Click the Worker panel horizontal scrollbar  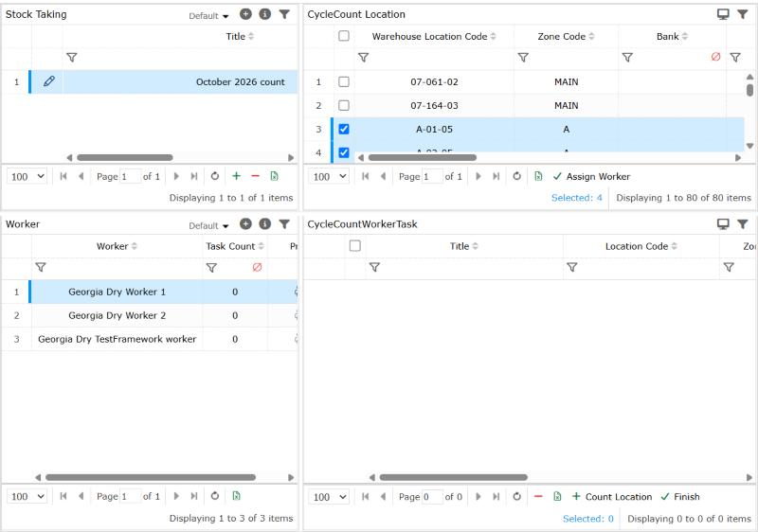pos(151,477)
